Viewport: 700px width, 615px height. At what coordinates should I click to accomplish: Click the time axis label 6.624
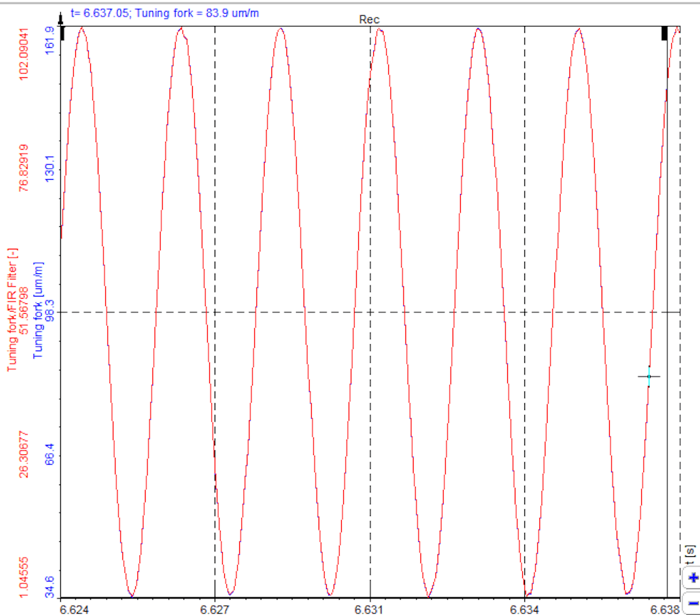(74, 610)
